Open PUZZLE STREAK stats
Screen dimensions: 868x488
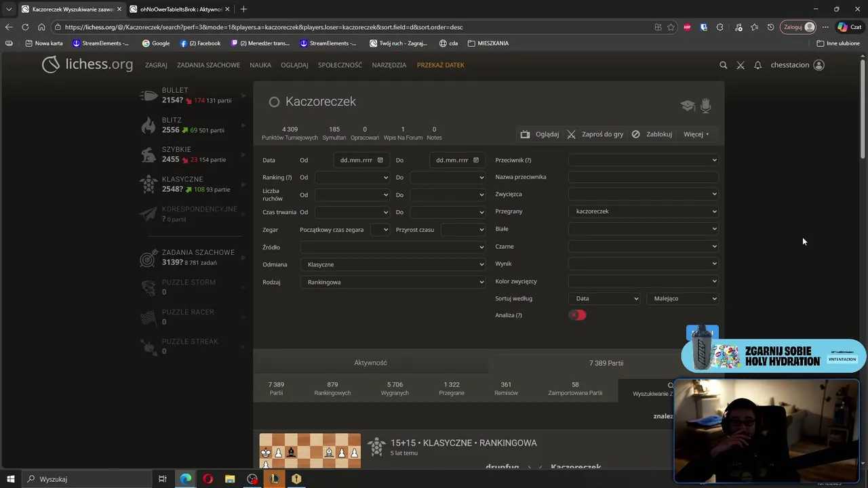[193, 346]
